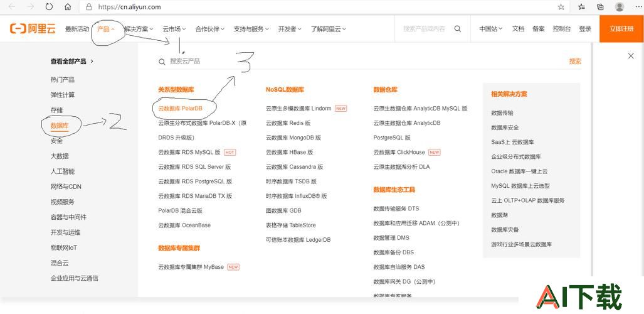
Task: Open the favorites list icon
Action: [x=581, y=6]
